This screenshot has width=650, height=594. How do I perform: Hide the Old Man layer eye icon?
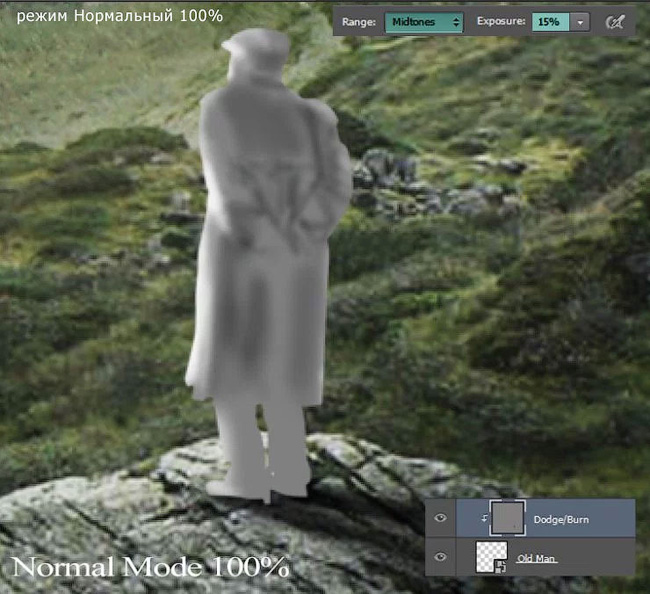pos(440,557)
